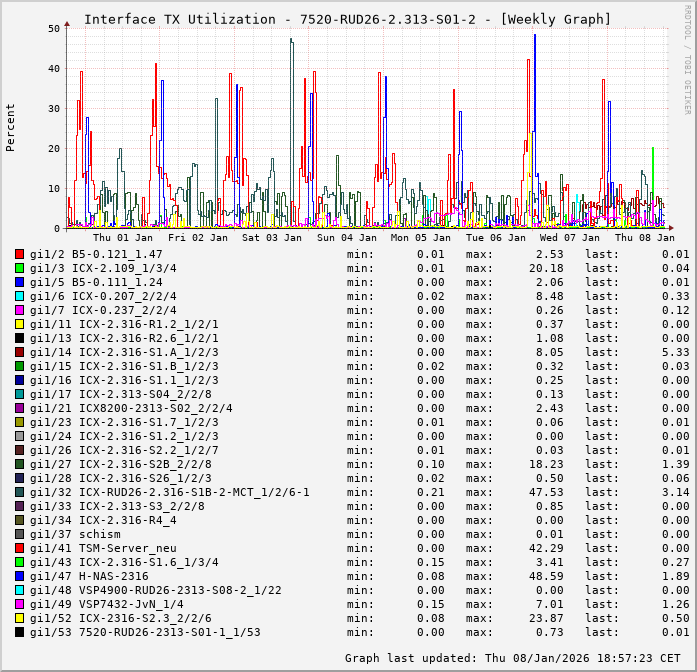
Task: Click max value 42.29 for TSM-Server_neu
Action: click(x=546, y=548)
